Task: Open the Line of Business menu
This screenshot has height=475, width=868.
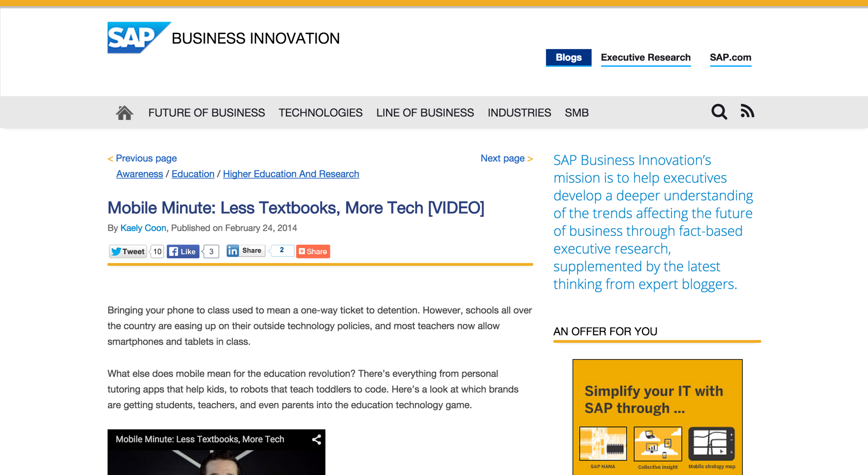Action: pyautogui.click(x=425, y=113)
